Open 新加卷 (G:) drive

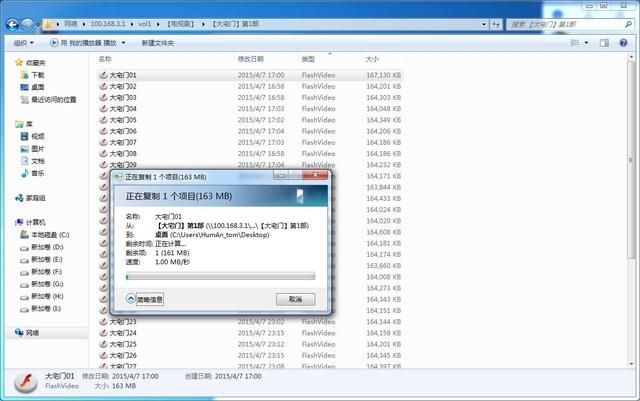[47, 284]
